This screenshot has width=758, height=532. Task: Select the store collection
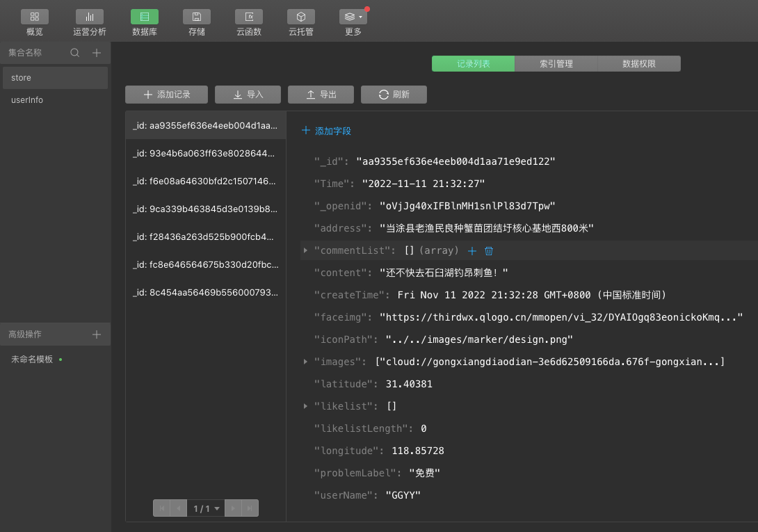click(x=55, y=78)
